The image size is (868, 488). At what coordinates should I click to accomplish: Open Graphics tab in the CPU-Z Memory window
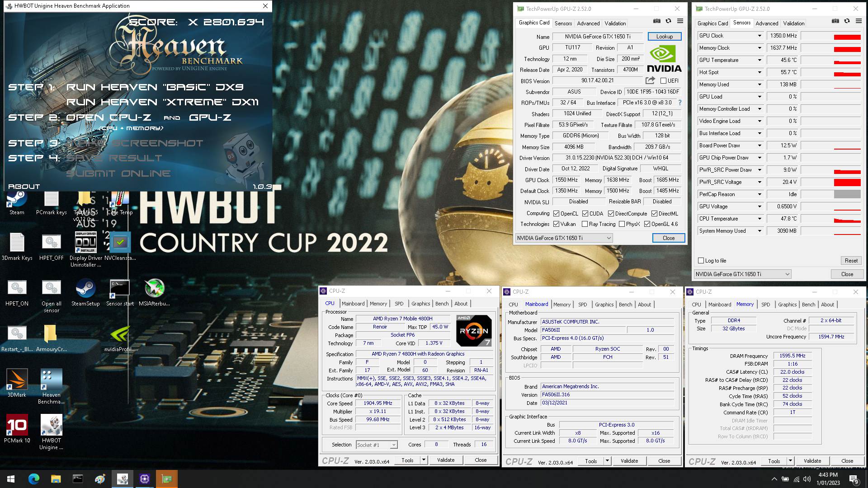point(787,305)
